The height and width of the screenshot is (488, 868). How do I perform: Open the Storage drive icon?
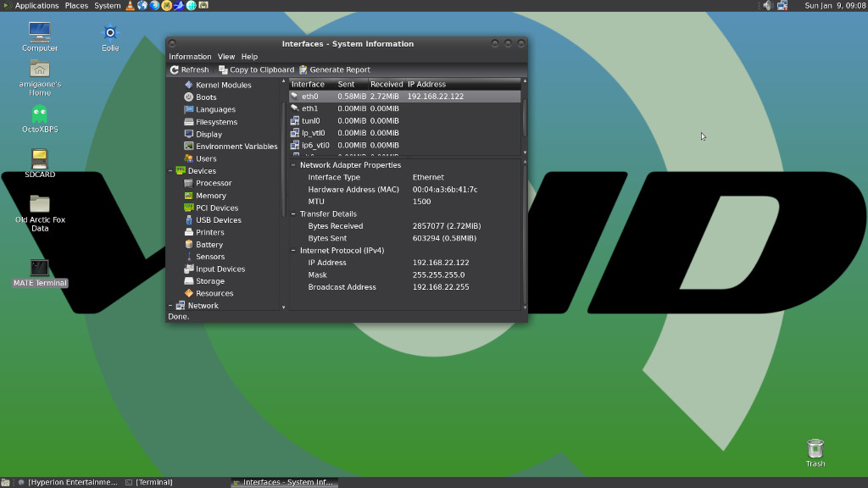click(x=189, y=280)
